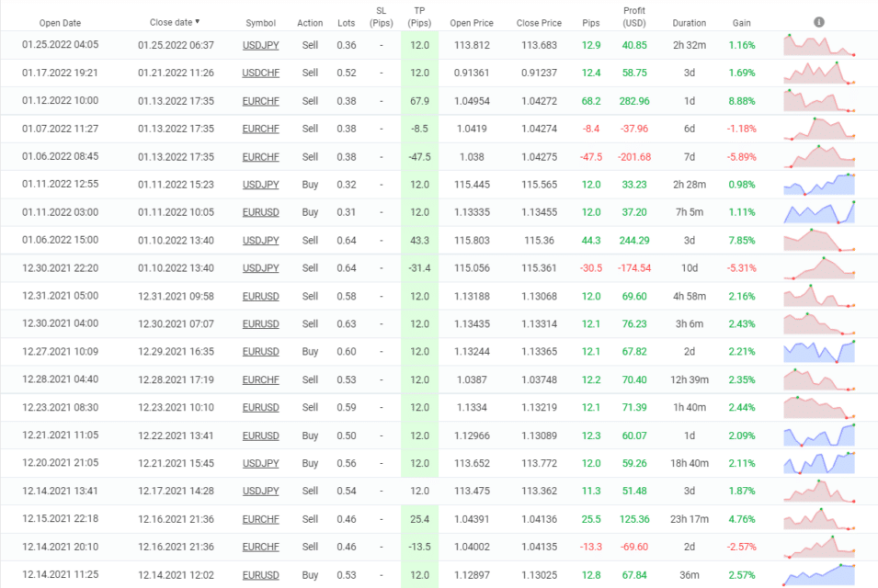Select the loss value -174.54

click(x=633, y=268)
